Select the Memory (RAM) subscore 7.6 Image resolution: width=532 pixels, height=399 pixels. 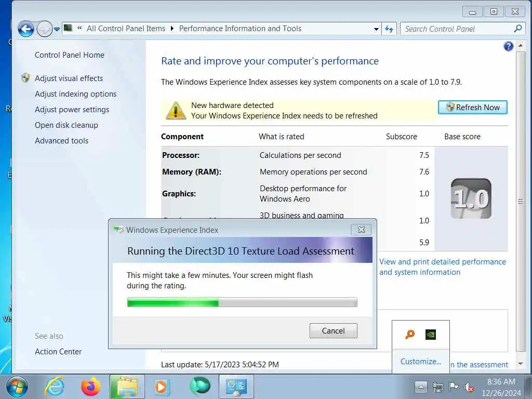tap(424, 172)
